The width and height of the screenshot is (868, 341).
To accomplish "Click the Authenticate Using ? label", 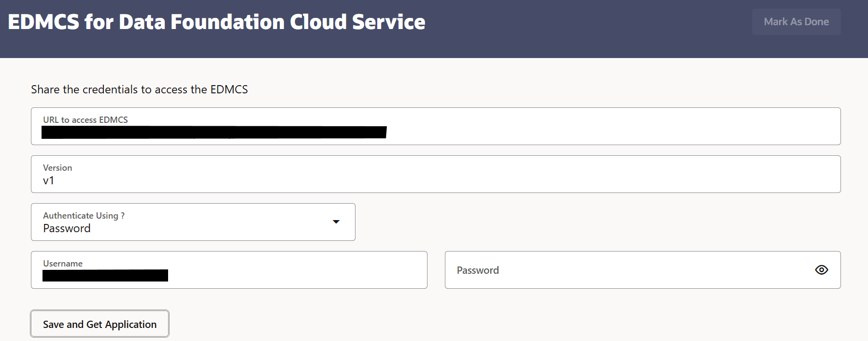I will click(84, 216).
